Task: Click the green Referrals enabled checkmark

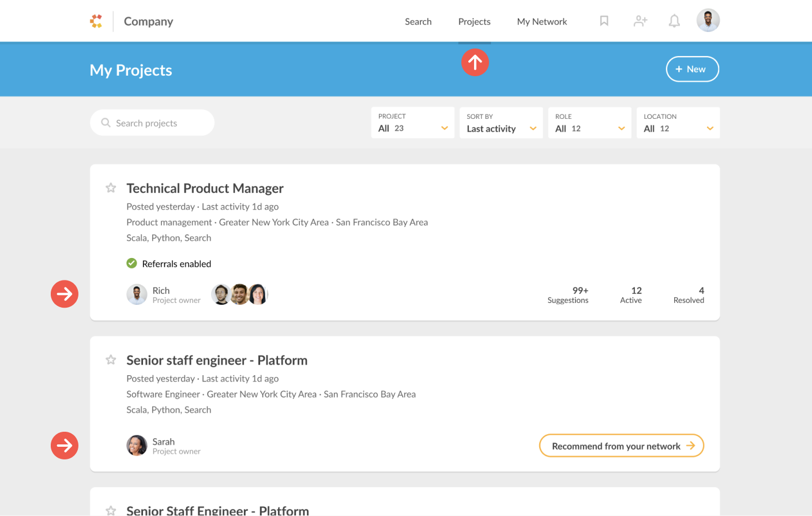Action: (132, 263)
